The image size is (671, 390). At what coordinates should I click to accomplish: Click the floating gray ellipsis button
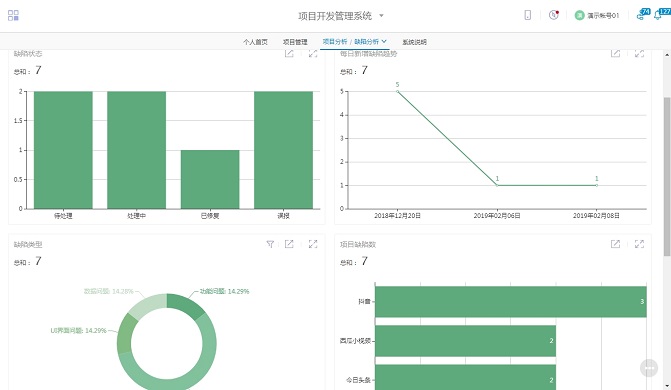pos(649,368)
